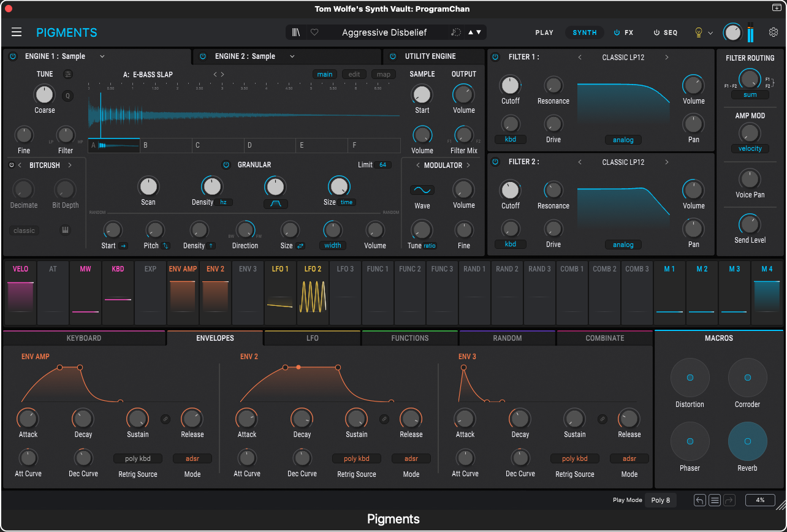Click the Coarse tune knob
The width and height of the screenshot is (787, 532).
[44, 94]
